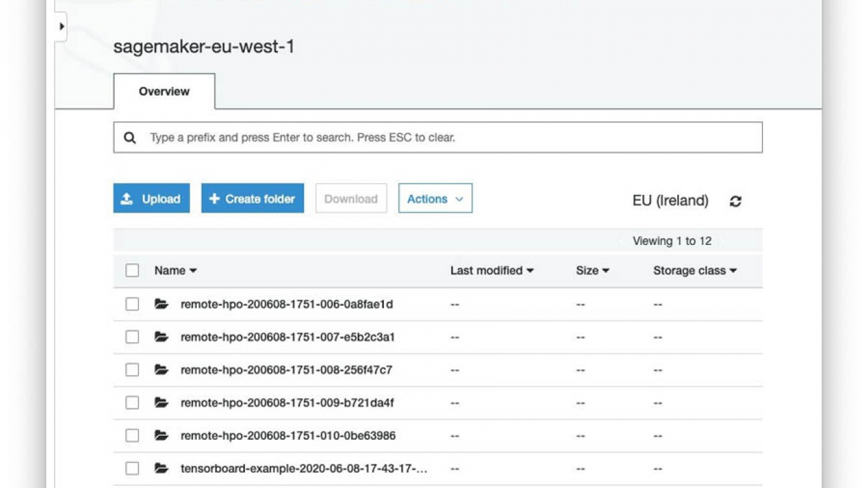Check the box for remote-hpo-200608-1751-008-256f47c7

[132, 370]
